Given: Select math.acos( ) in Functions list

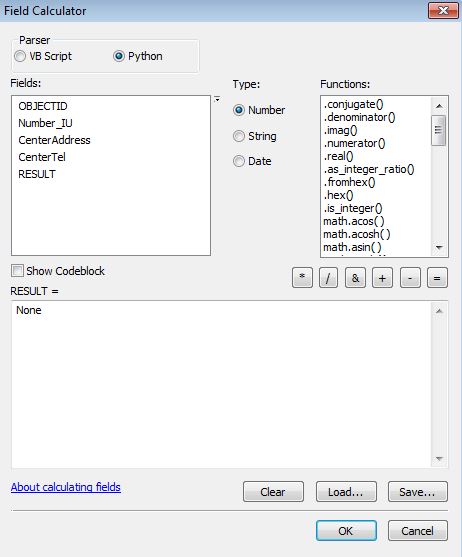Looking at the screenshot, I should (354, 221).
